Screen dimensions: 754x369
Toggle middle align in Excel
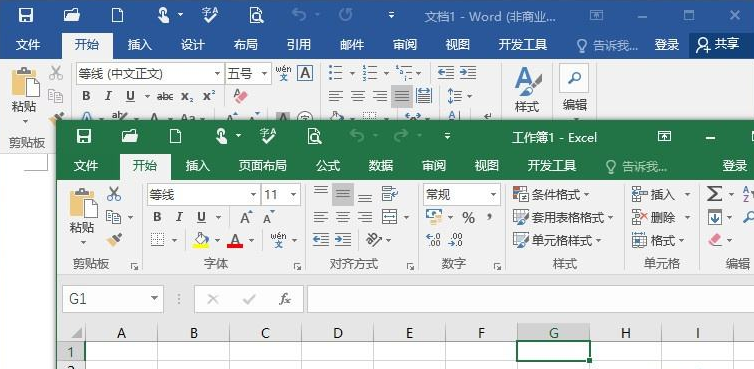(x=343, y=194)
